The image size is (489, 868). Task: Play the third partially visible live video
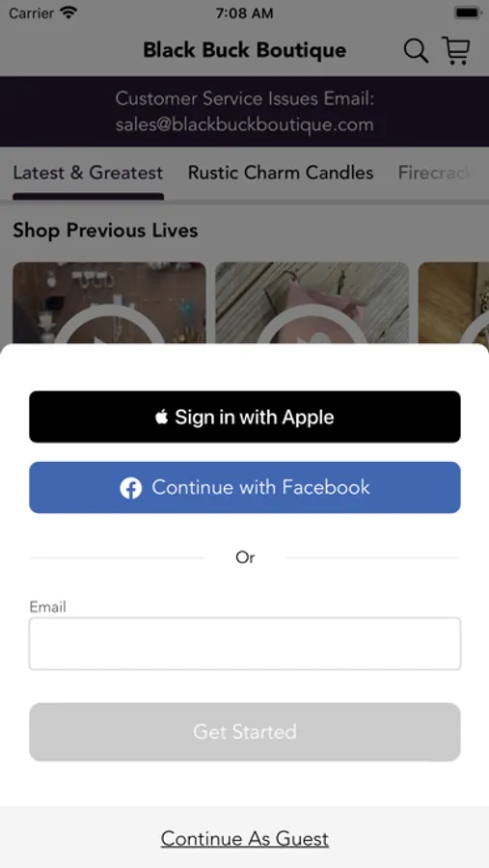pyautogui.click(x=453, y=304)
